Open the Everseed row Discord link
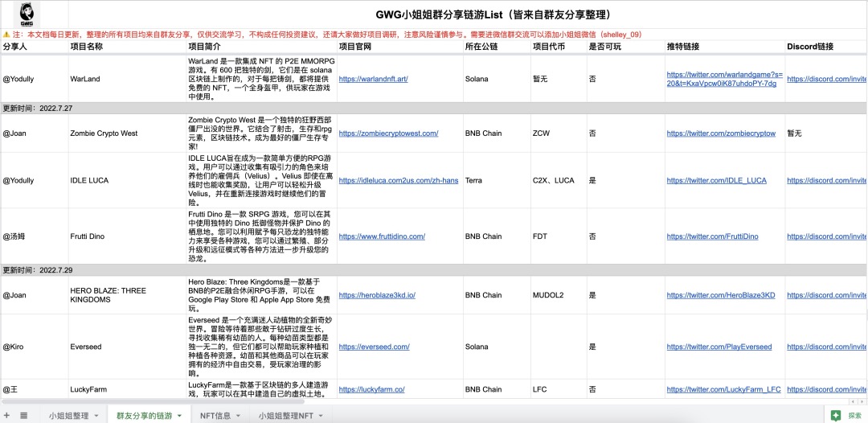 click(827, 347)
